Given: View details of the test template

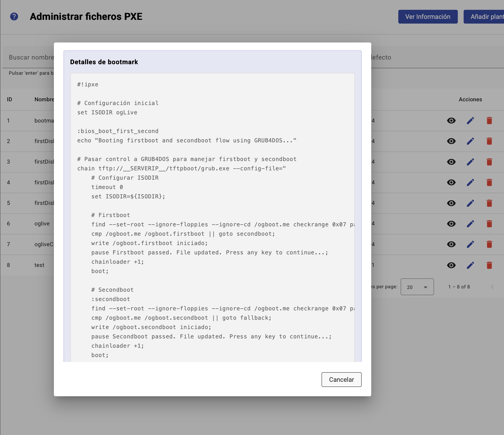Looking at the screenshot, I should click(451, 265).
